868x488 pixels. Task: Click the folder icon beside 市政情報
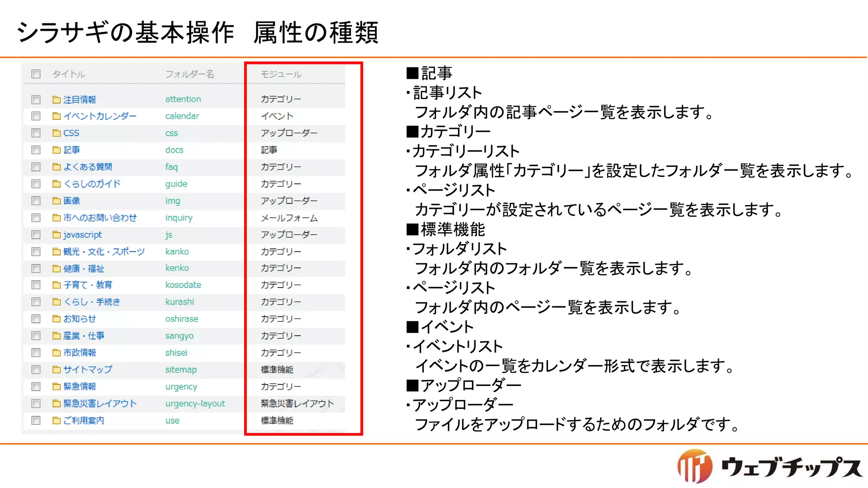click(56, 353)
